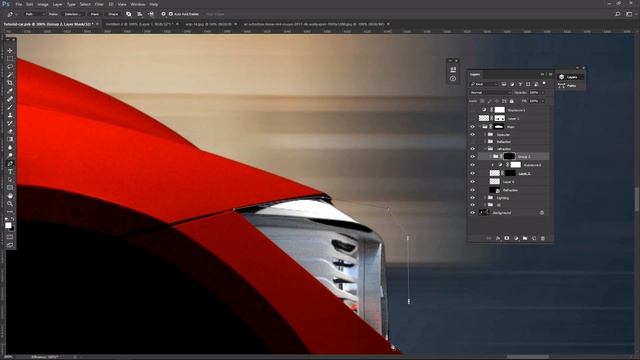The height and width of the screenshot is (360, 640).
Task: Toggle layer filtering switch in Layers panel
Action: click(x=544, y=83)
